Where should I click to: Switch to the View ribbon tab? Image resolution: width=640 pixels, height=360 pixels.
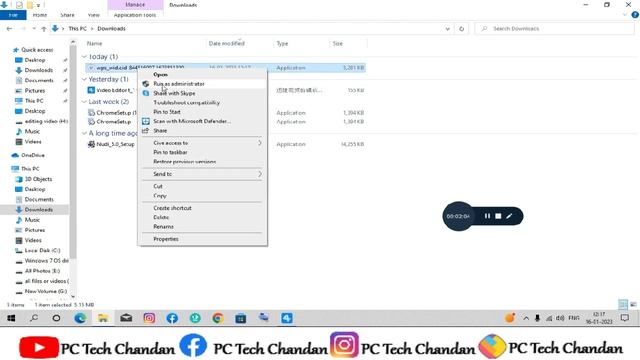click(93, 15)
